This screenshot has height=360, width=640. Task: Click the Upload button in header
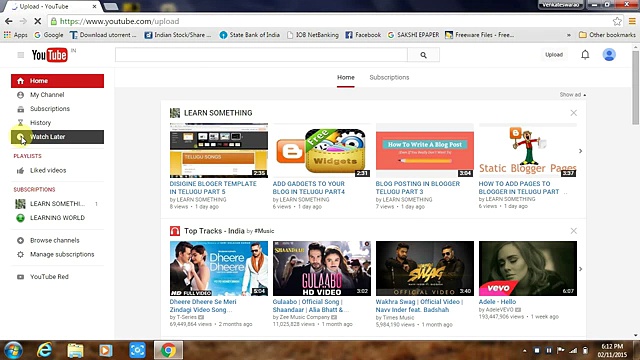coord(554,55)
